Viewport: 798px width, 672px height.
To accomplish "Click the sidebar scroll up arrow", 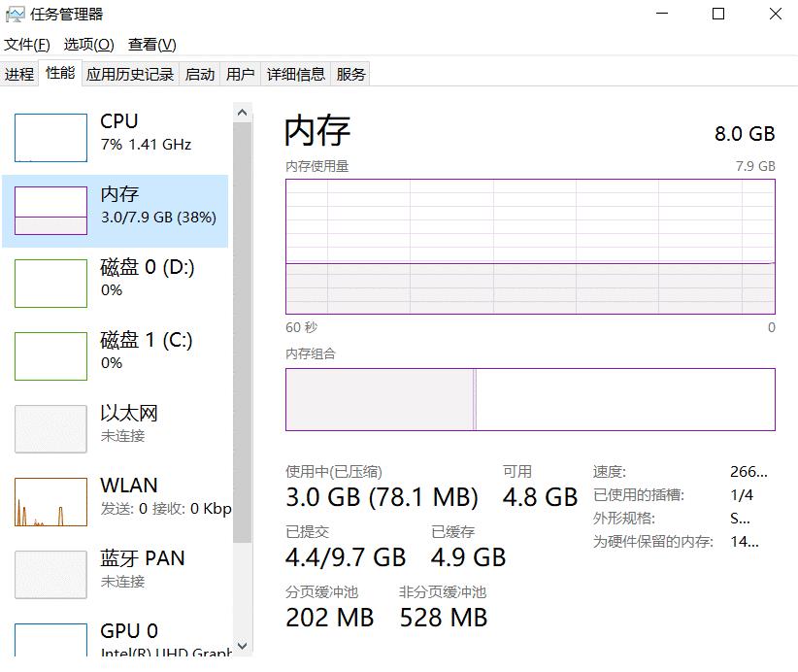I will point(243,113).
